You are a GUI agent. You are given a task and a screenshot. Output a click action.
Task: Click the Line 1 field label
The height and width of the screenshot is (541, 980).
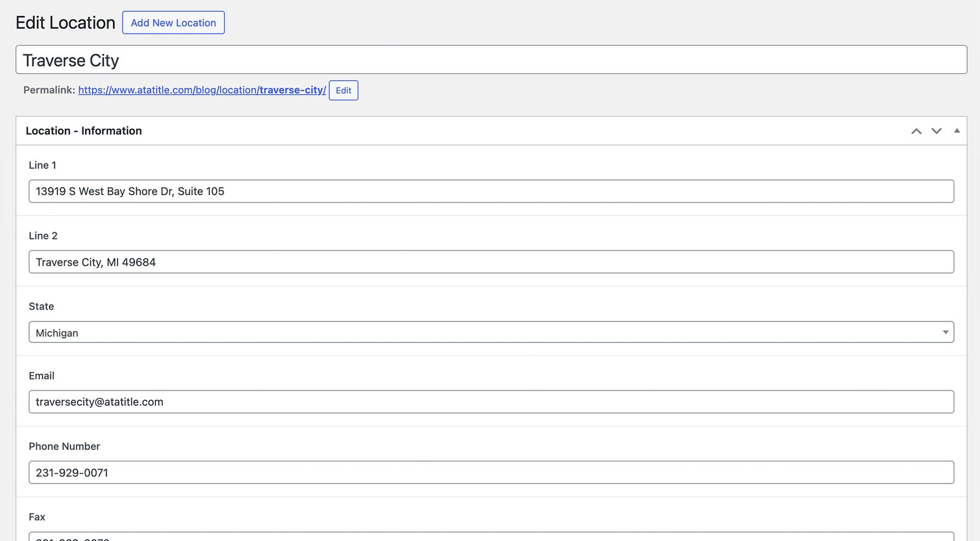tap(42, 165)
